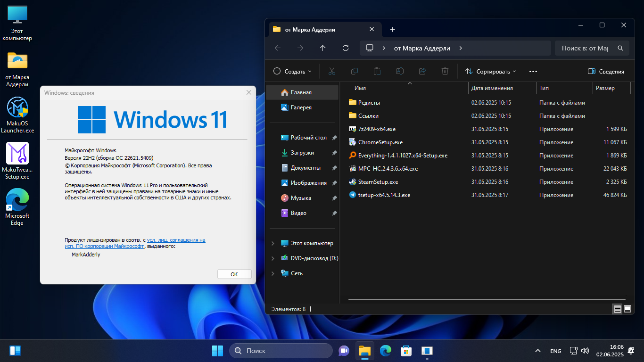Image resolution: width=644 pixels, height=362 pixels.
Task: Toggle the Сведения details pane
Action: click(x=606, y=72)
